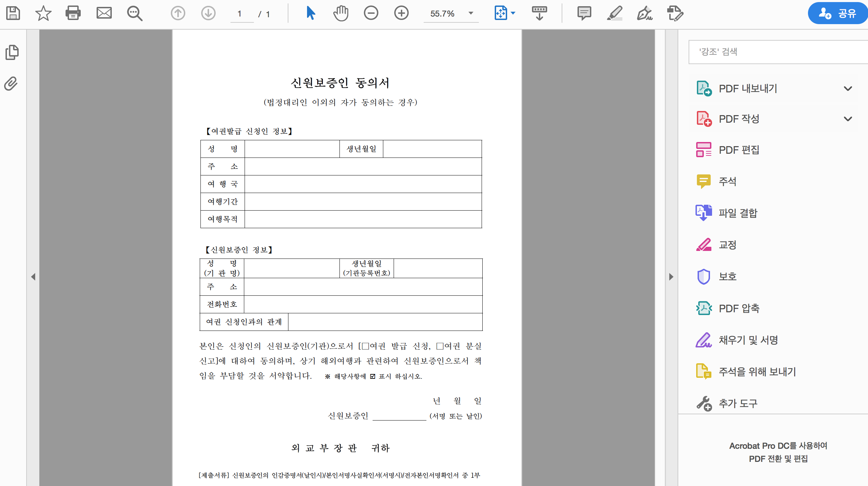Select the hand pan tool

coord(341,13)
